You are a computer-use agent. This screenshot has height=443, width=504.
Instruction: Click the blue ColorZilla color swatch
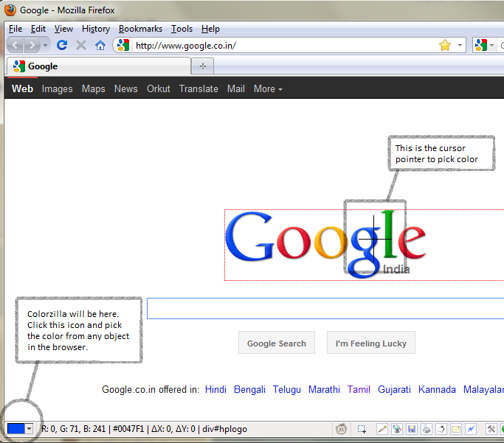pos(15,428)
